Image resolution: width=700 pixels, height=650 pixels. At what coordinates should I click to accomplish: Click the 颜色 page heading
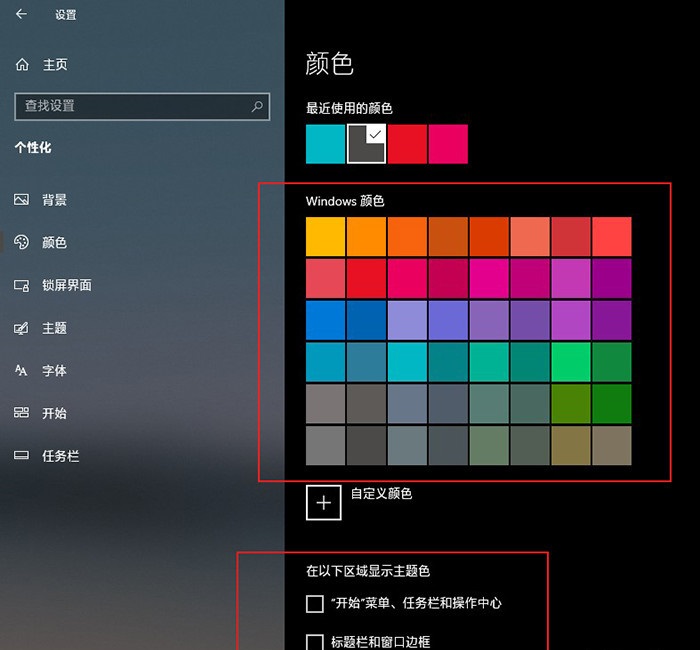[x=329, y=63]
